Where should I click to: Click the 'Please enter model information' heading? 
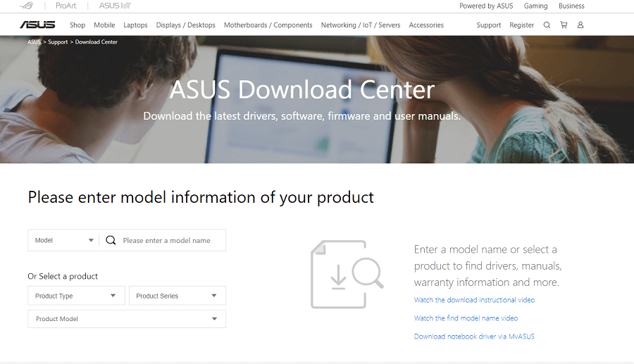201,197
